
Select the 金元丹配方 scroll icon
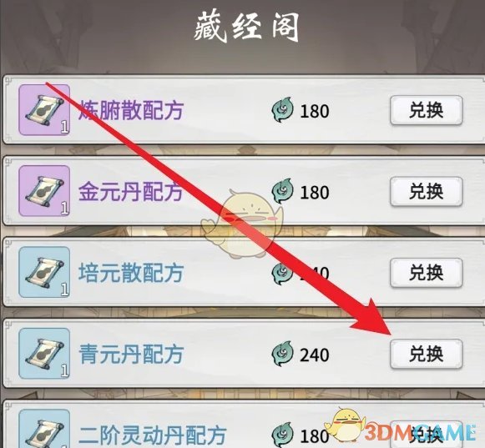pos(44,191)
